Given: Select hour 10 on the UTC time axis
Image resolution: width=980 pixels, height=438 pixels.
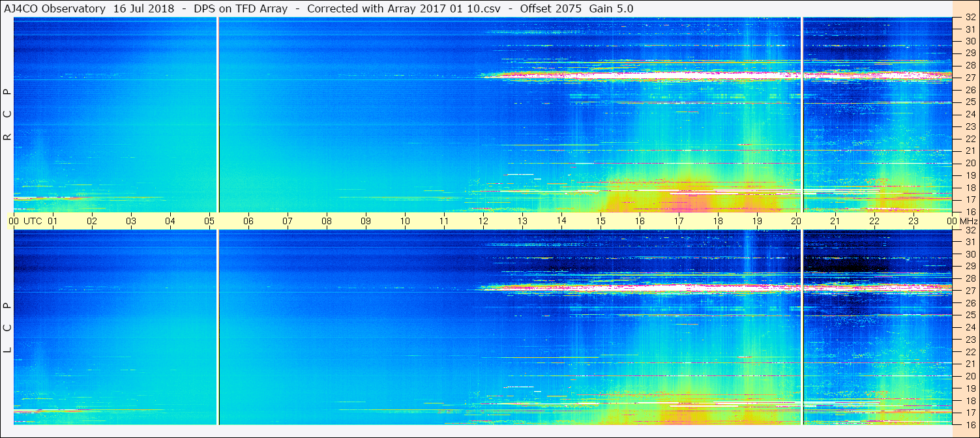Looking at the screenshot, I should click(x=405, y=221).
